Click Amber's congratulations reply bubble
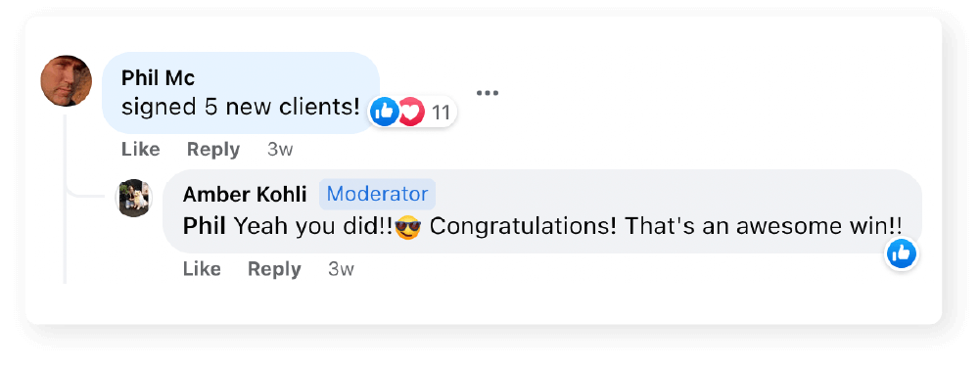Image resolution: width=980 pixels, height=367 pixels. click(542, 211)
